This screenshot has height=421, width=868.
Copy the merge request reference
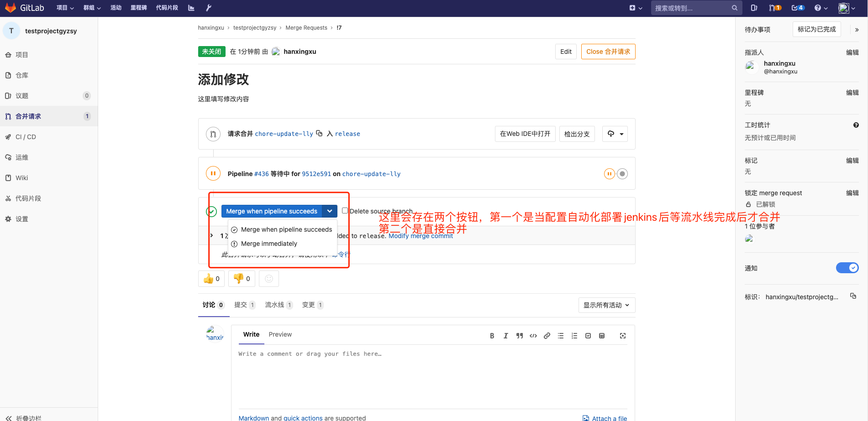click(853, 296)
